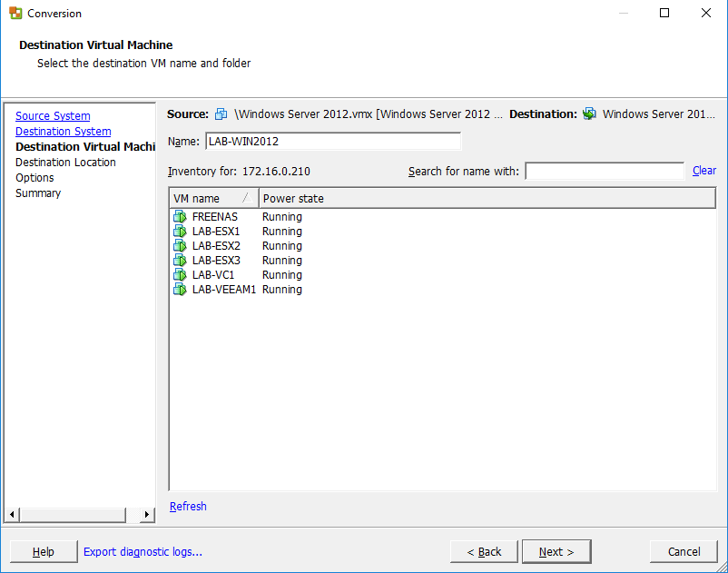Go Back to previous step
This screenshot has height=573, width=728.
(x=484, y=551)
